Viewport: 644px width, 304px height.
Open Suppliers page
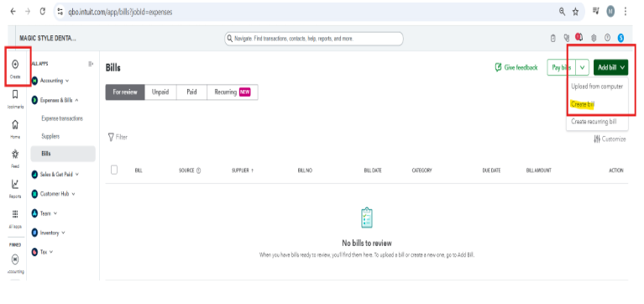[50, 136]
